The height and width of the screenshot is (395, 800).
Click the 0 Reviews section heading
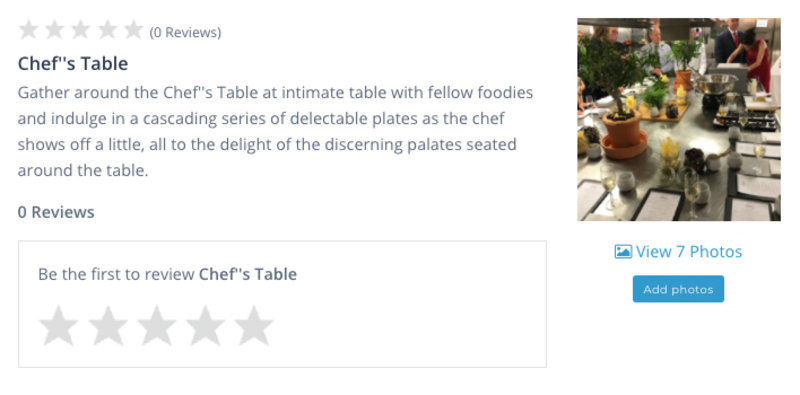56,212
